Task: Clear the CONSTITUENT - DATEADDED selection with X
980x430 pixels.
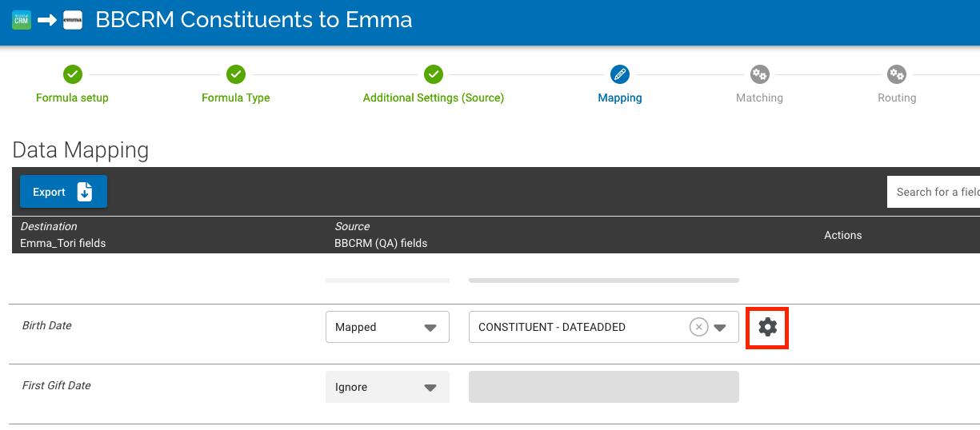Action: (698, 327)
